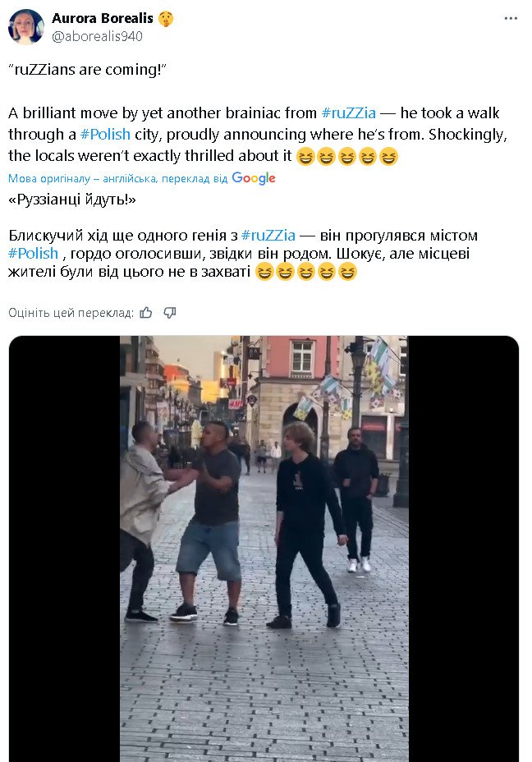
Task: Click the @aborealis940 username handle
Action: [97, 36]
